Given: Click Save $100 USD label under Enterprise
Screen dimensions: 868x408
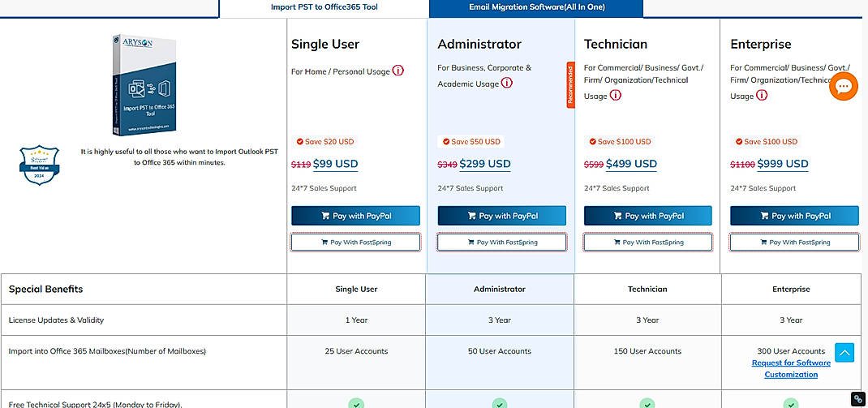Looking at the screenshot, I should [x=767, y=142].
